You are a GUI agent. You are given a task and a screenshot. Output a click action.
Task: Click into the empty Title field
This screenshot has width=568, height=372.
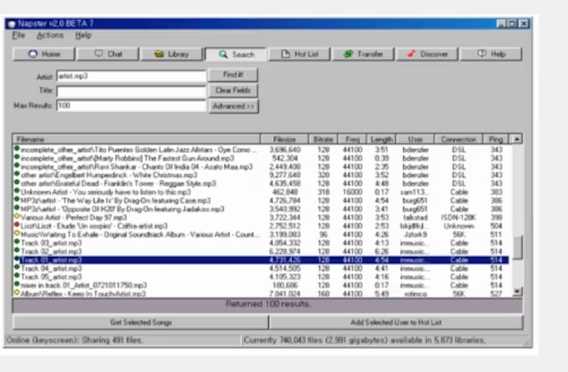pos(131,91)
